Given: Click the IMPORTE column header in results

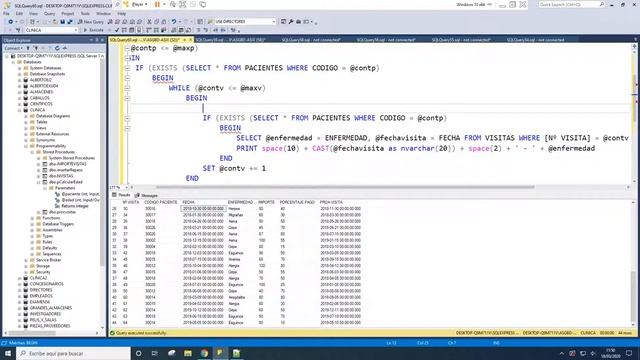Looking at the screenshot, I should 266,202.
